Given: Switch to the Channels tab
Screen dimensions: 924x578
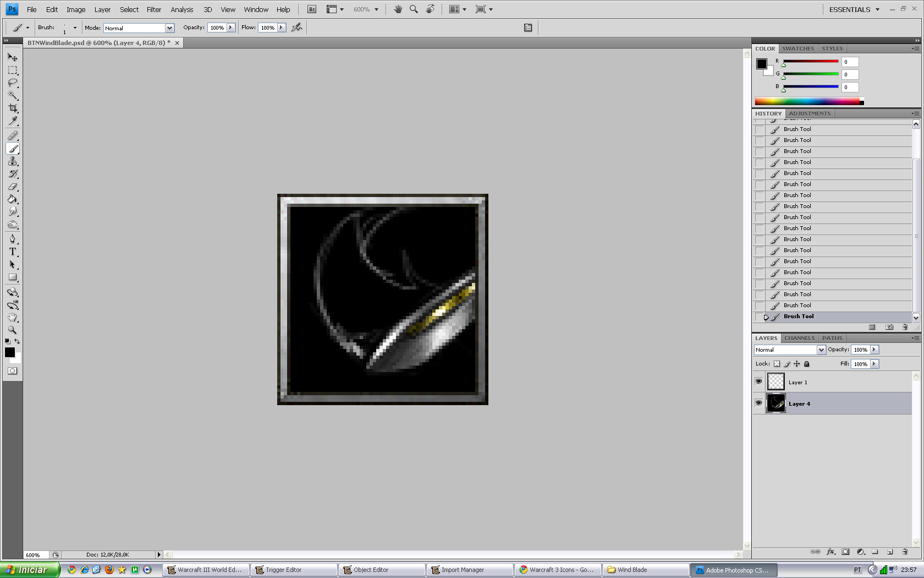Looking at the screenshot, I should (x=800, y=338).
